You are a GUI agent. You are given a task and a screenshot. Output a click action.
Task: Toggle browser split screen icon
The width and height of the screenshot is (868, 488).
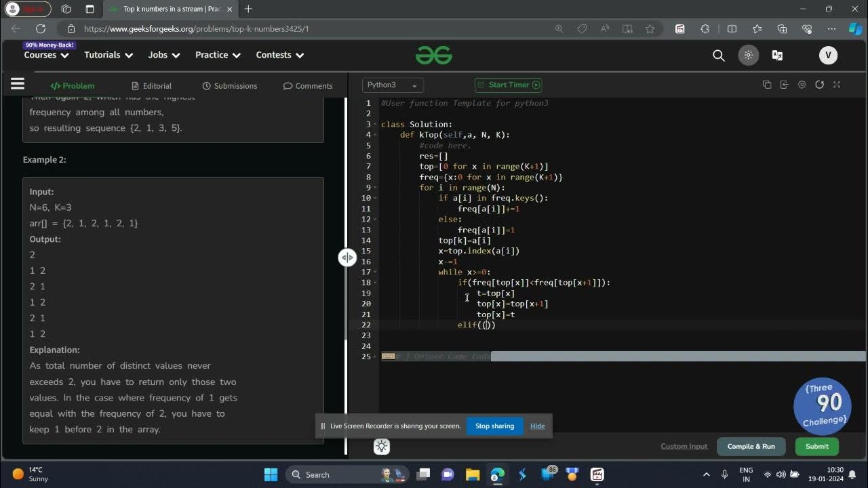(732, 29)
